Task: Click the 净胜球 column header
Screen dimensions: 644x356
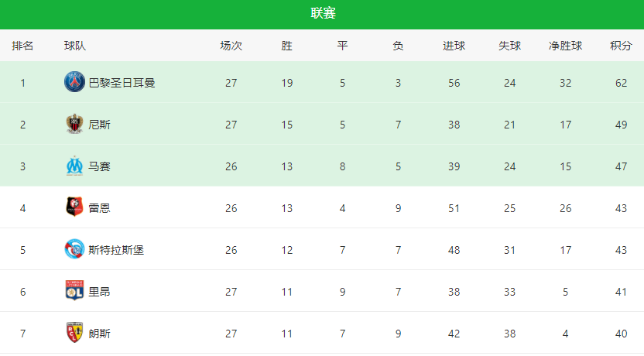Action: (566, 46)
